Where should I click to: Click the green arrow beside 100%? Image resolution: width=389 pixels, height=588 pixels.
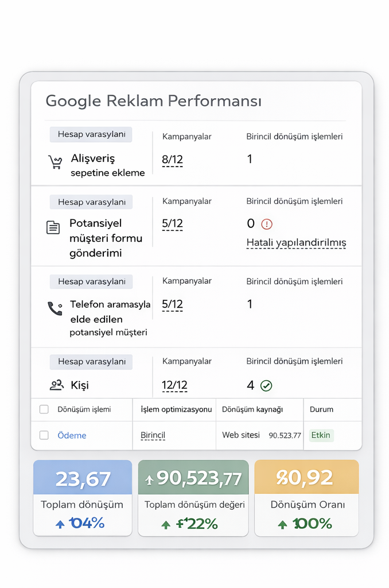click(x=282, y=524)
